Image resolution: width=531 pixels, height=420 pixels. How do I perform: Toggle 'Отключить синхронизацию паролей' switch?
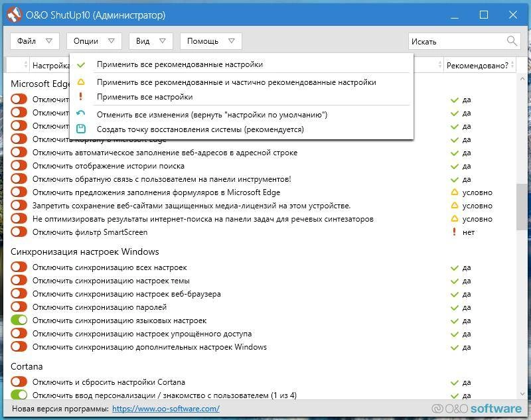(19, 307)
